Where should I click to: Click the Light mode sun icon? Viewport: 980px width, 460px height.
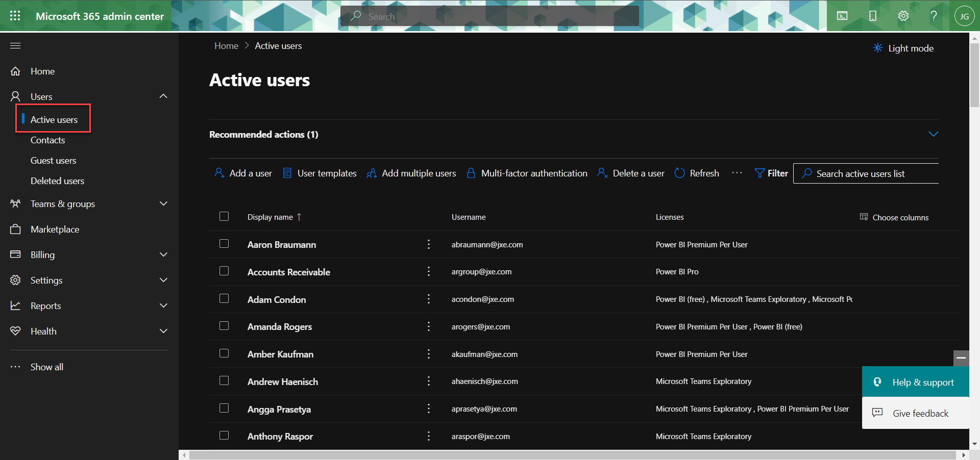[878, 48]
